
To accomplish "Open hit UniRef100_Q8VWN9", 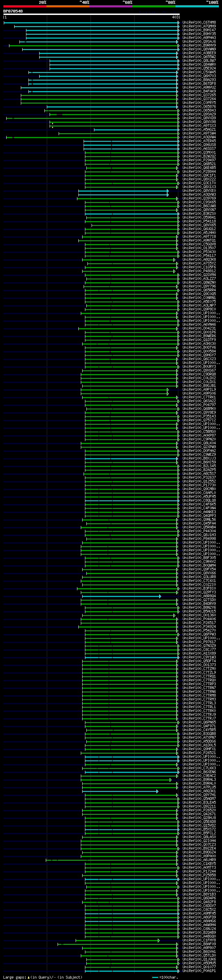I will pos(199,49).
